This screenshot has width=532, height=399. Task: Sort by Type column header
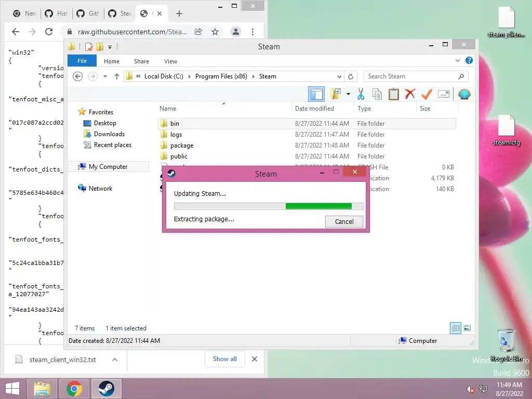coord(385,109)
